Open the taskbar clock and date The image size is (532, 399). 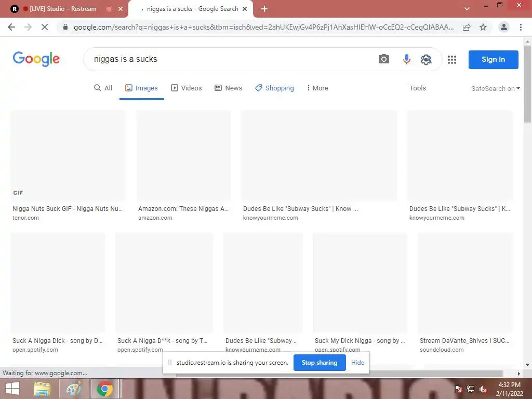(509, 389)
